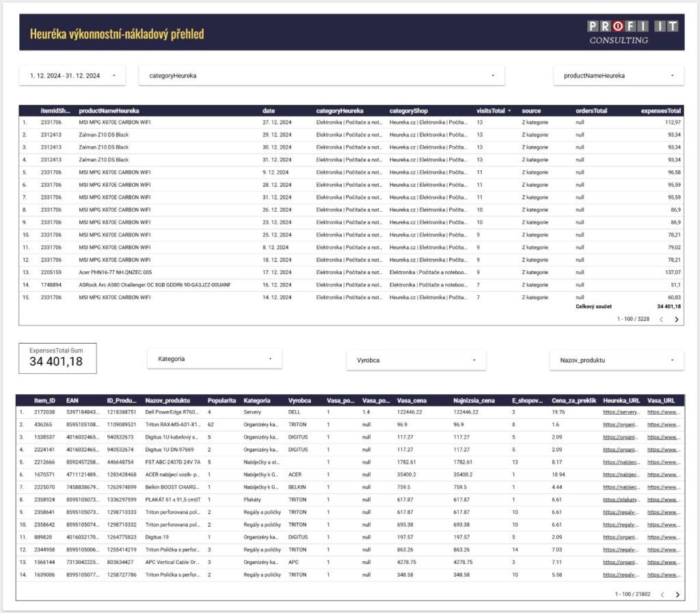Sort by Kategoria column header in lower table
Screen dimensions: 700x613
point(257,400)
